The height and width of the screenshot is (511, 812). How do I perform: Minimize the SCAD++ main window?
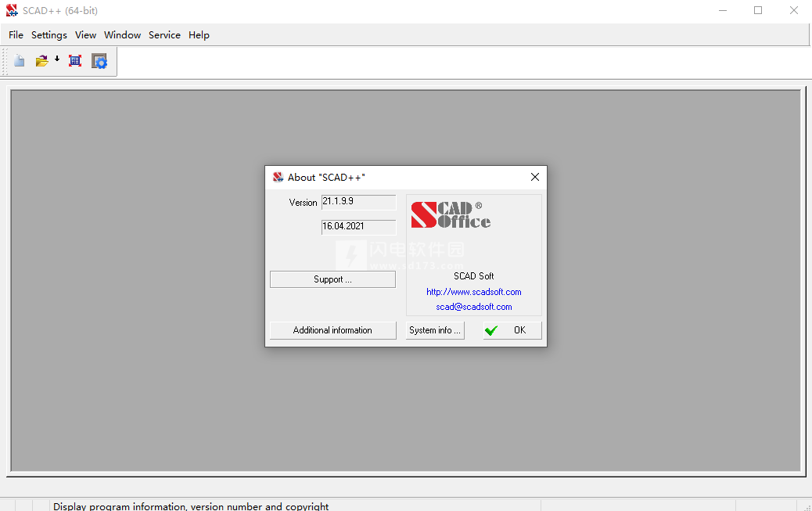[x=723, y=10]
